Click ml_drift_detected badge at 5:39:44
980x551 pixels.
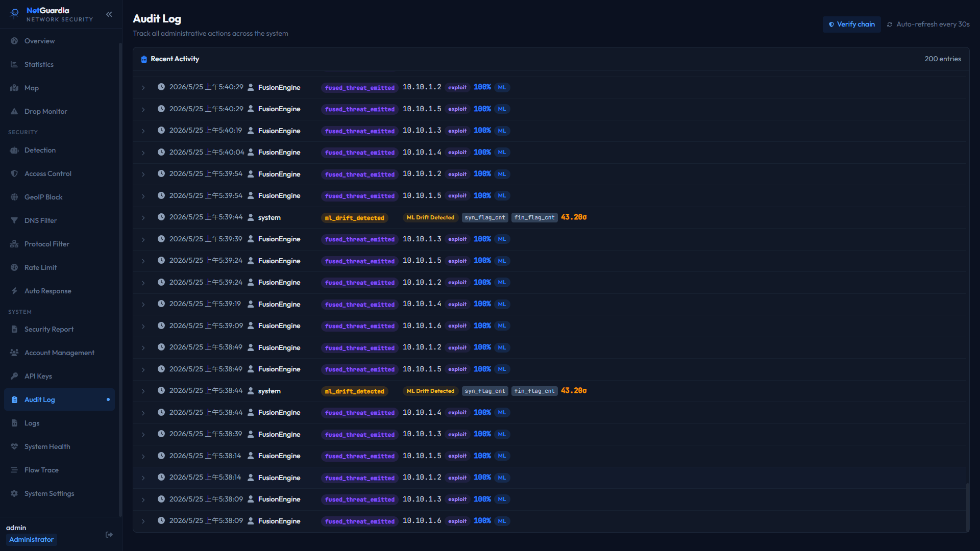click(x=355, y=218)
